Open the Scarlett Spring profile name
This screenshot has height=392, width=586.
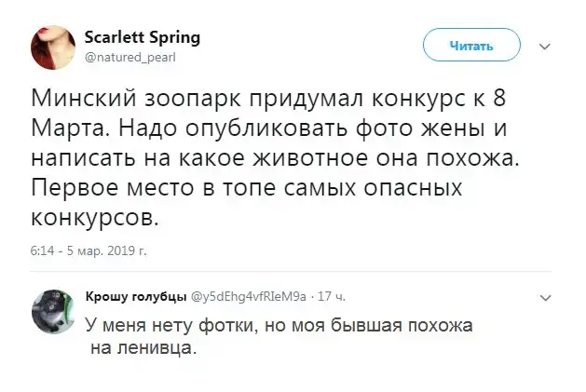143,38
